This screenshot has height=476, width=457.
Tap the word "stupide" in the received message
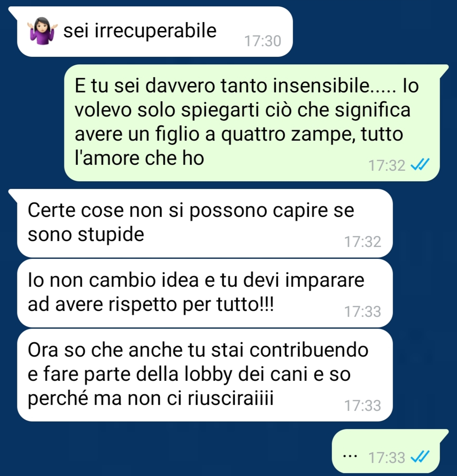point(111,235)
